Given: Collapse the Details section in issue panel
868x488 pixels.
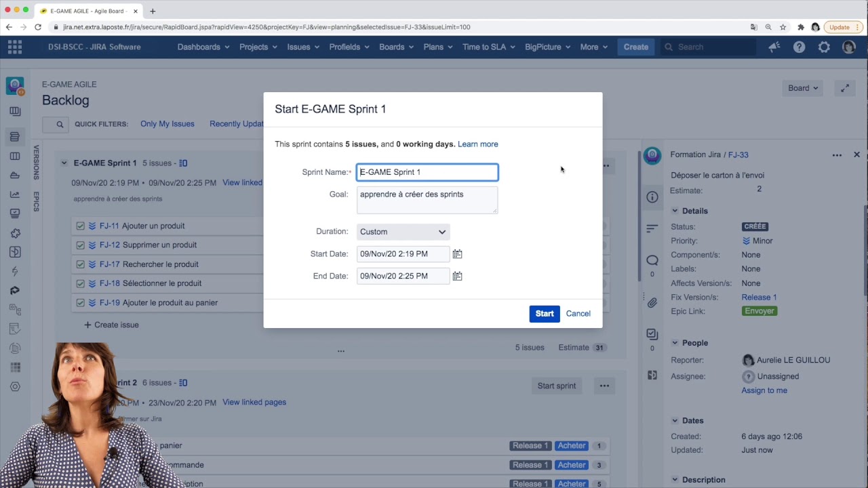Looking at the screenshot, I should click(x=675, y=211).
